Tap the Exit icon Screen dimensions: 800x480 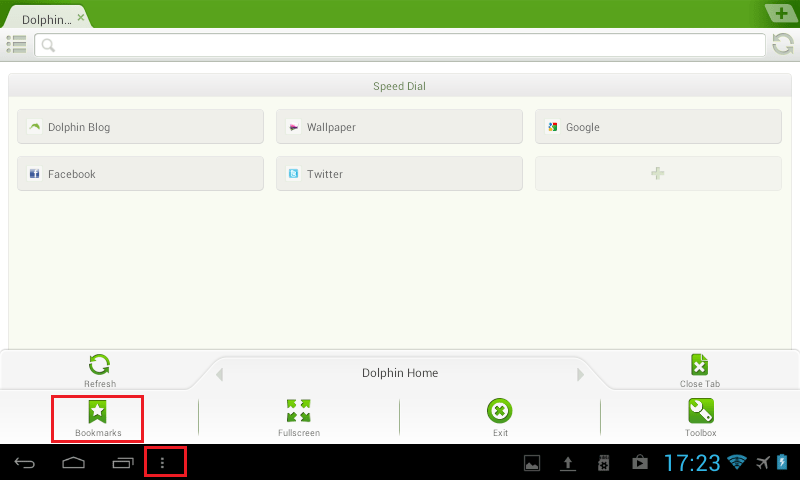[499, 411]
